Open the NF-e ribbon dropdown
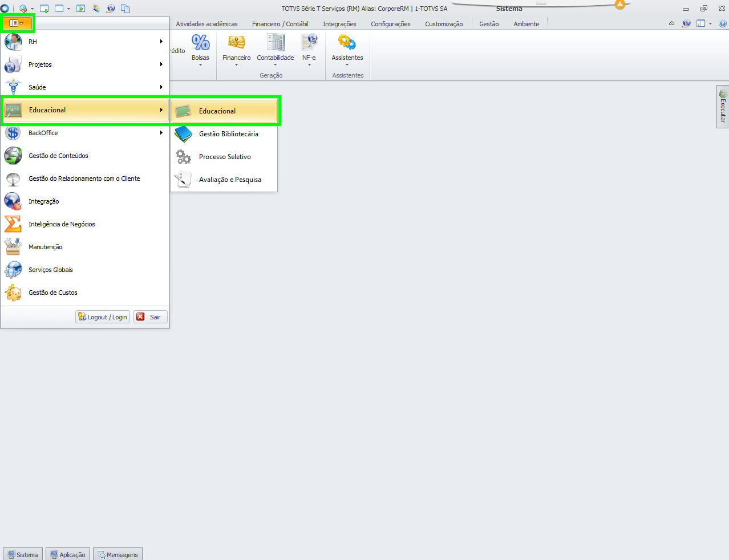Viewport: 729px width, 560px height. point(309,50)
